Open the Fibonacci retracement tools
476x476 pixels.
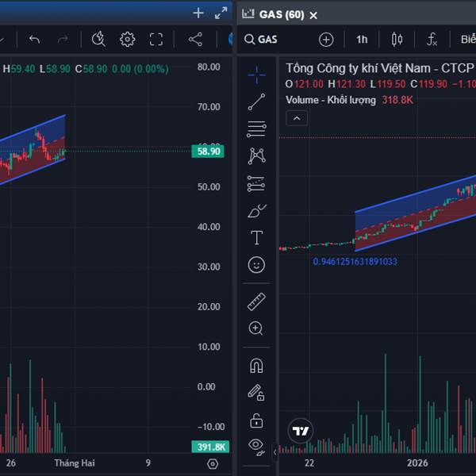[x=256, y=129]
